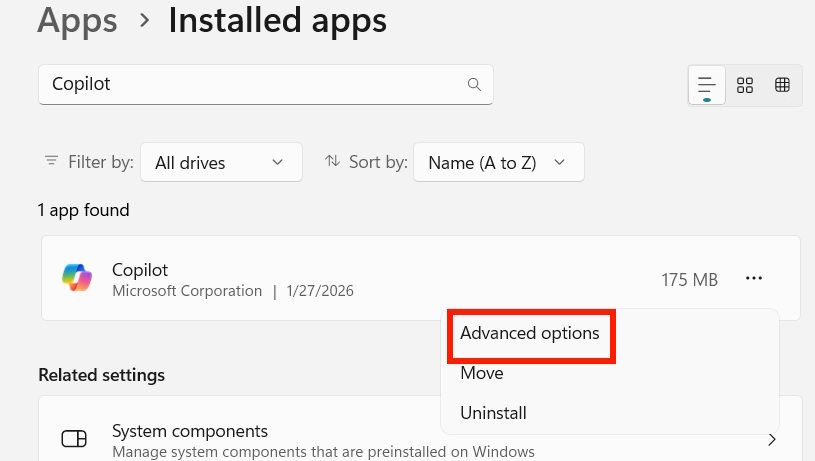
Task: Switch to grid view layout
Action: coord(745,85)
